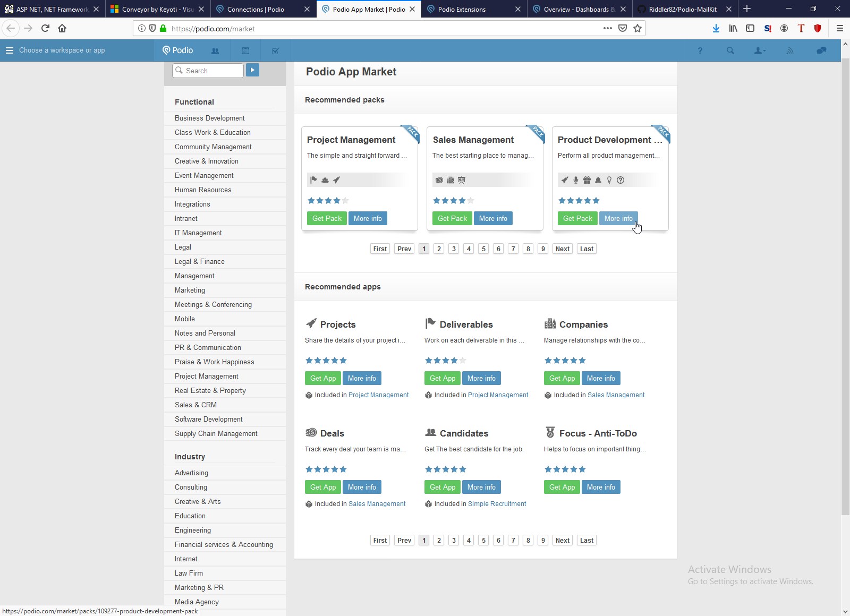Switch to Riddler82/Podio-MailKit tab
Viewport: 850px width, 616px height.
(685, 9)
